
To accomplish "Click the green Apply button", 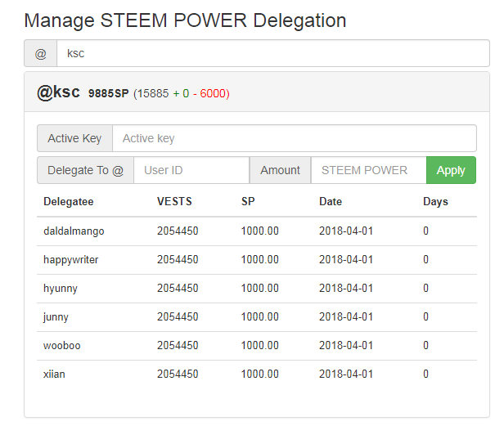I will [451, 170].
